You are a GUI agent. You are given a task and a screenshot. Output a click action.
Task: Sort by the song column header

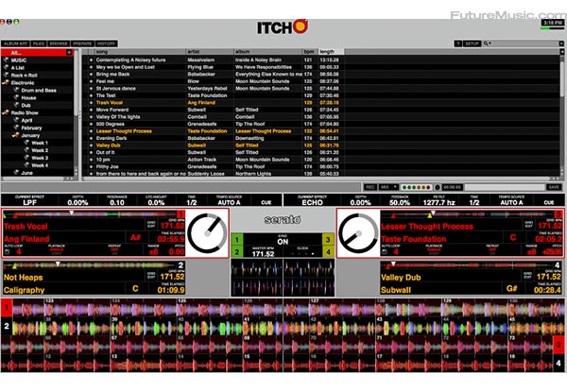140,52
